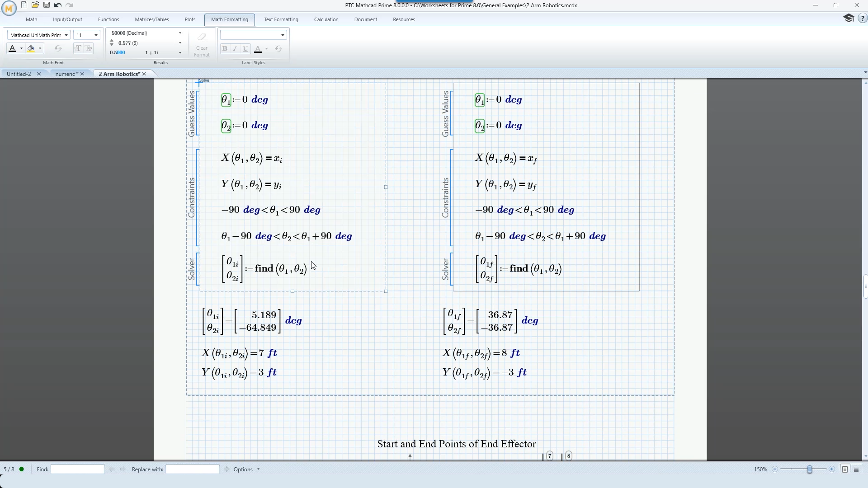Toggle underline label style
This screenshot has width=868, height=488.
(245, 49)
